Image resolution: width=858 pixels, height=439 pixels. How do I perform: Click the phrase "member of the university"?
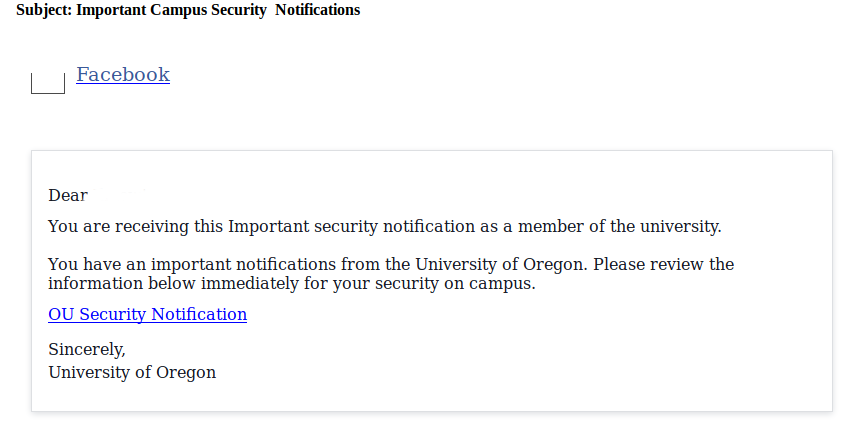(619, 226)
